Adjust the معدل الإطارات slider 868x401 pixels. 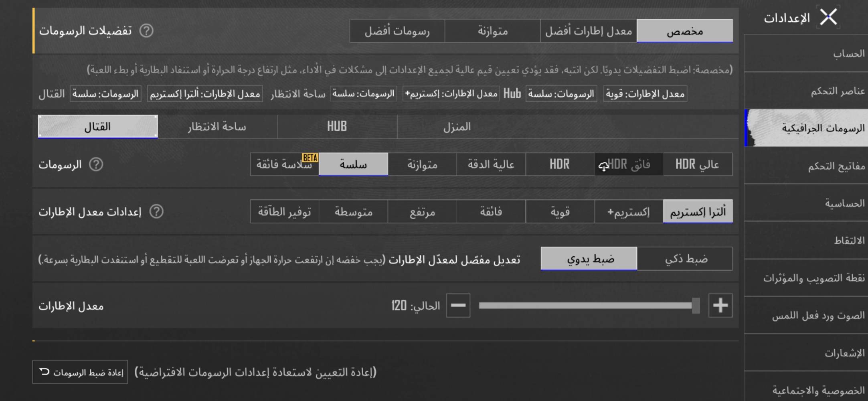pyautogui.click(x=589, y=306)
